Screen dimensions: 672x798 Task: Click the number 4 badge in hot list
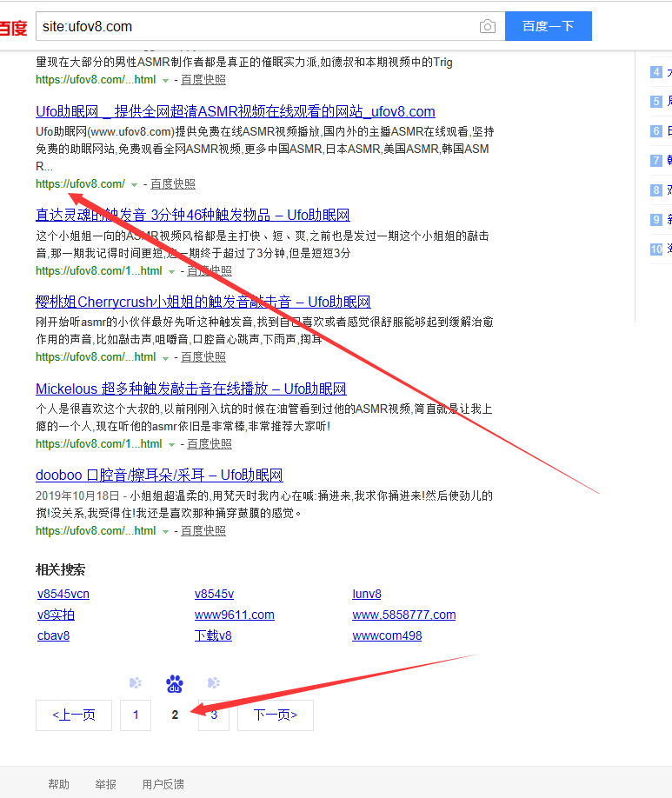(x=656, y=72)
